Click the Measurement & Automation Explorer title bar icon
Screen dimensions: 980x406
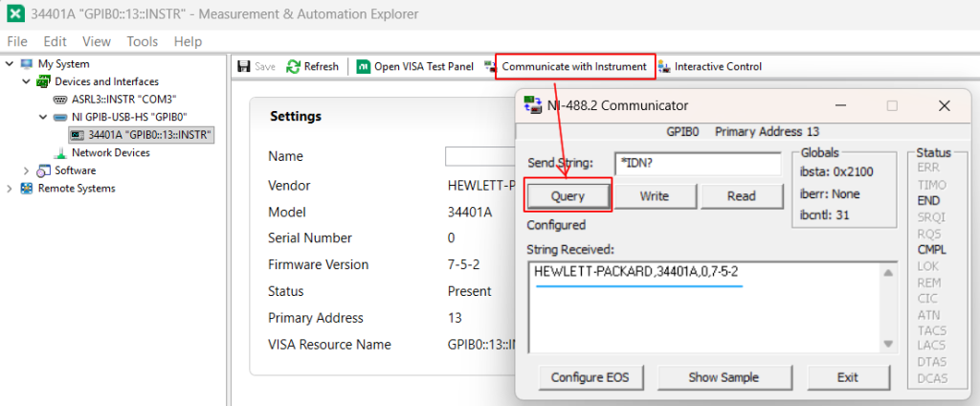(15, 13)
